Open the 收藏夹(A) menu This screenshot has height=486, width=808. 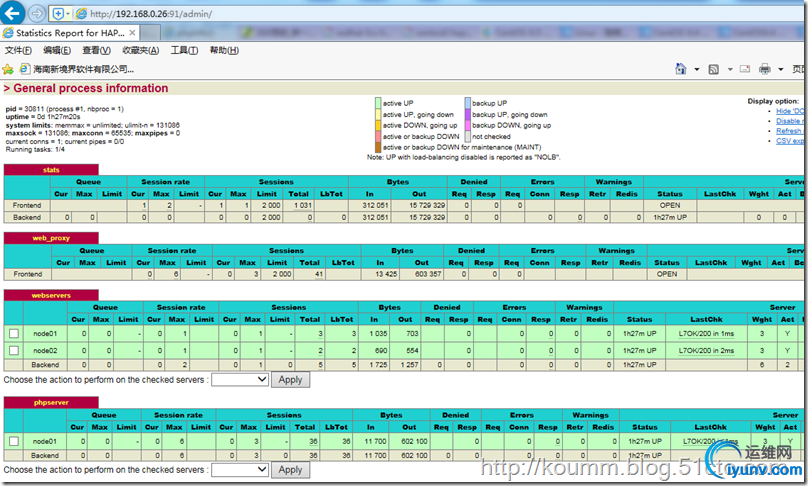pos(140,50)
